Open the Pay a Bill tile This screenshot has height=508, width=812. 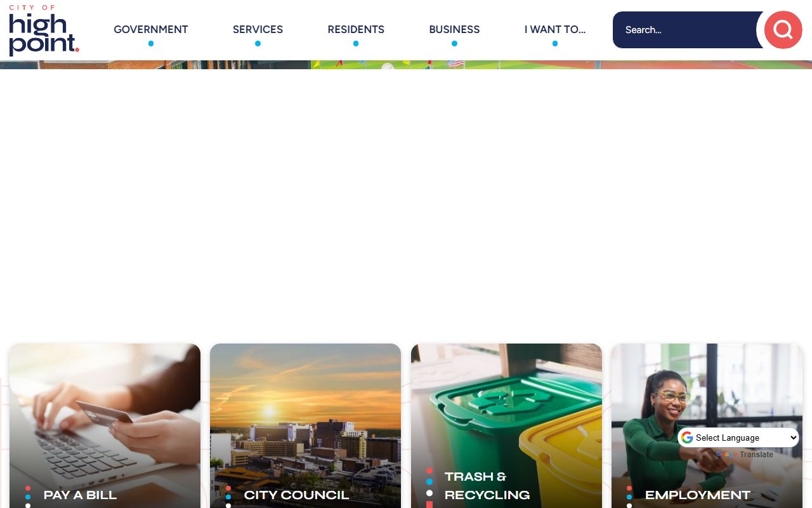coord(105,425)
